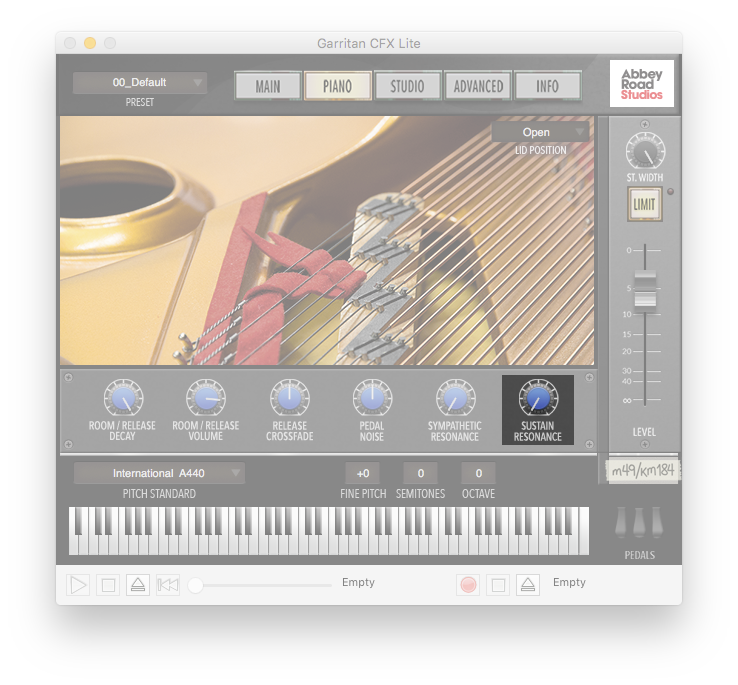Click the piano strings image

[x=327, y=240]
